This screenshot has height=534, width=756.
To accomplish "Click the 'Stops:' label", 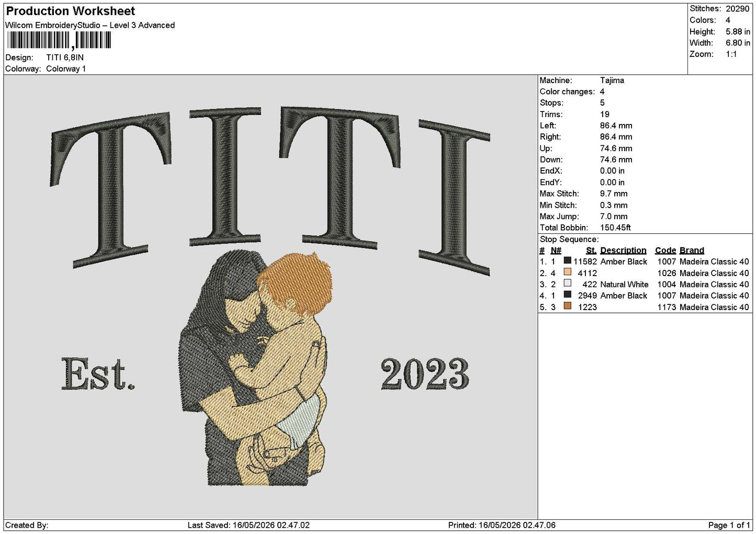I will (x=551, y=103).
